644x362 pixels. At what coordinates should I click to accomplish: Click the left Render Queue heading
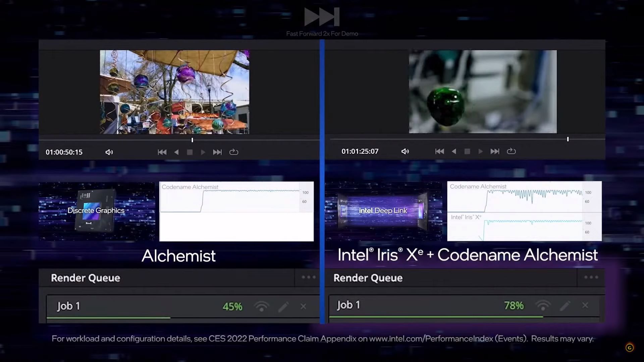(86, 278)
